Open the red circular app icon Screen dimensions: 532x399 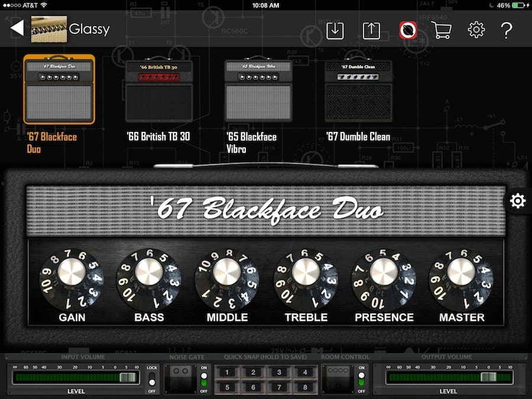[407, 30]
